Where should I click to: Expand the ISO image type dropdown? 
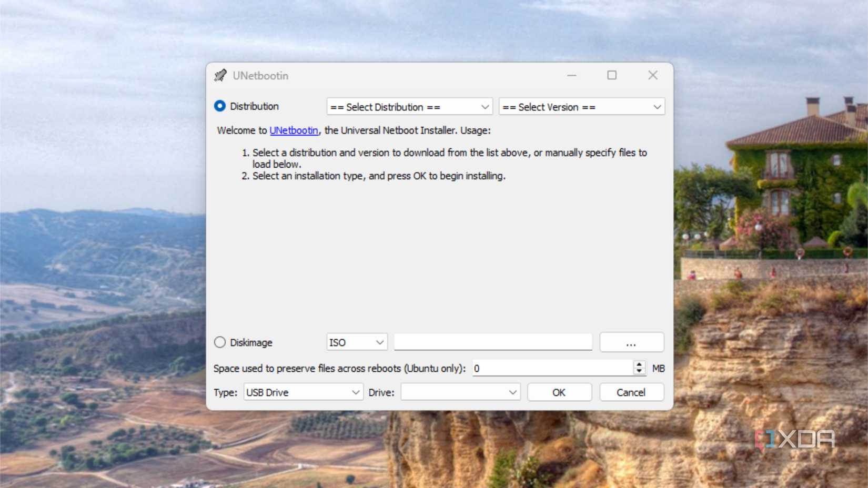tap(357, 342)
